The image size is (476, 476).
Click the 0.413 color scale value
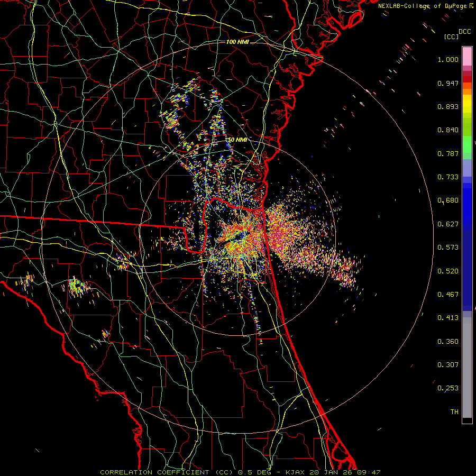[448, 318]
